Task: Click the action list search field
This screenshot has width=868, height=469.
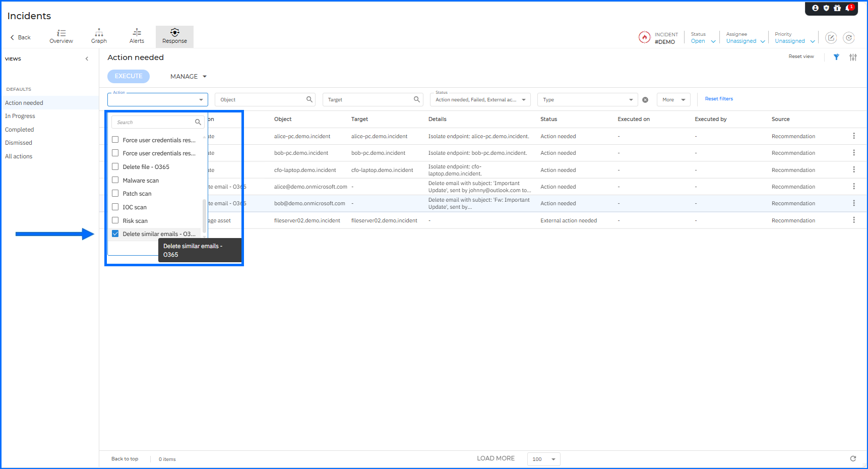Action: (x=154, y=122)
